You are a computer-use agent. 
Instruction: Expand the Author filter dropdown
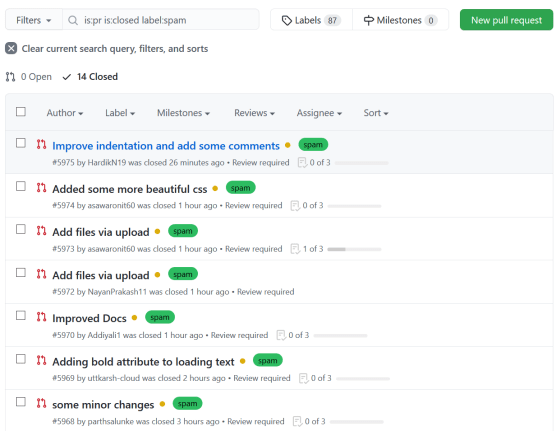click(65, 113)
